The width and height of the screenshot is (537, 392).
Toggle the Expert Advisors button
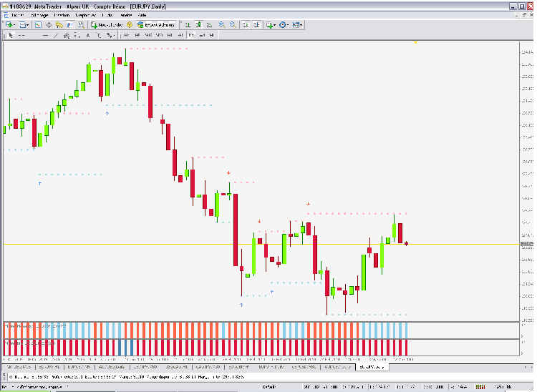click(156, 24)
